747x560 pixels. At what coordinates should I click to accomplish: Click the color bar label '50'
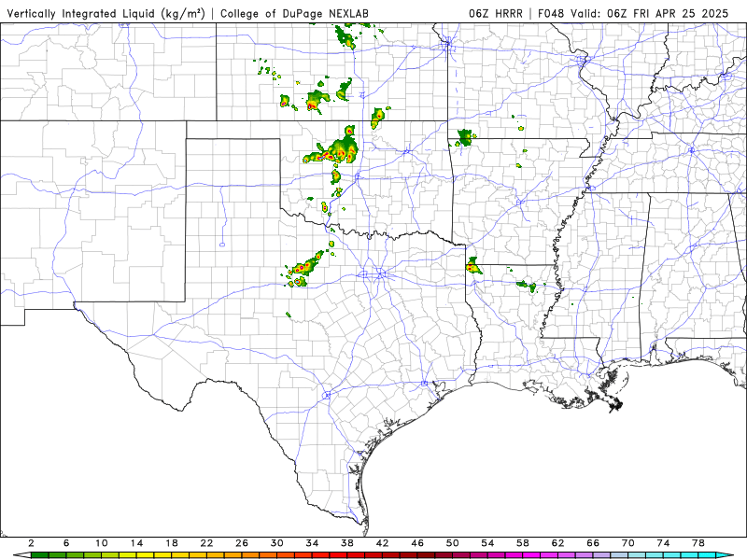pyautogui.click(x=453, y=543)
